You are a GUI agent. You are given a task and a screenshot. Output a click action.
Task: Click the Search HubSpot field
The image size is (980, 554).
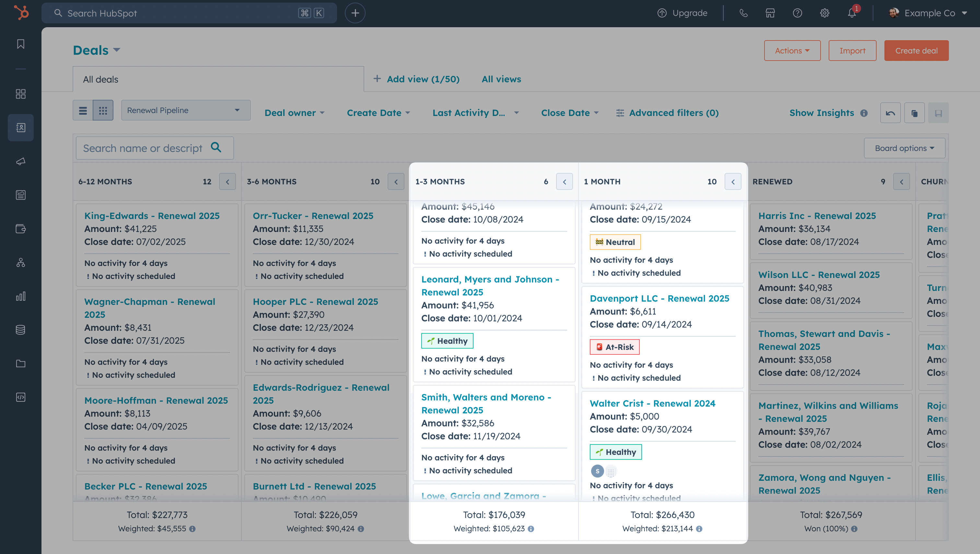click(189, 13)
